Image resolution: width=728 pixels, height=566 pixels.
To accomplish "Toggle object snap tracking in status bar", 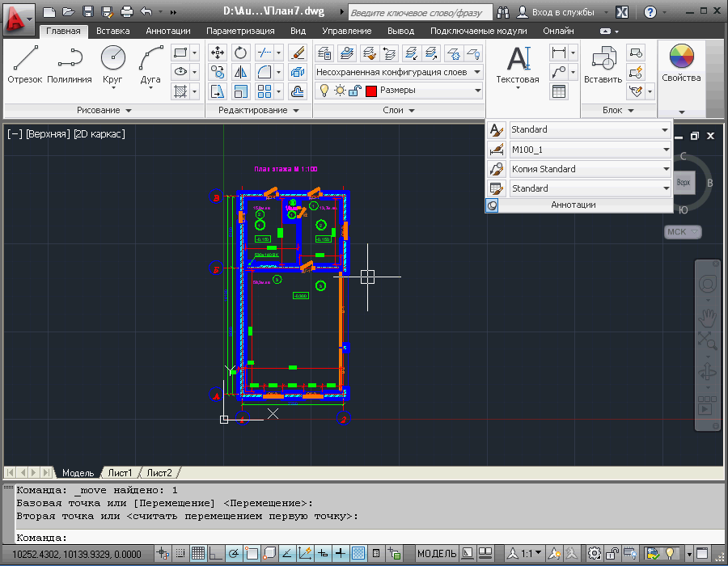I will point(287,553).
